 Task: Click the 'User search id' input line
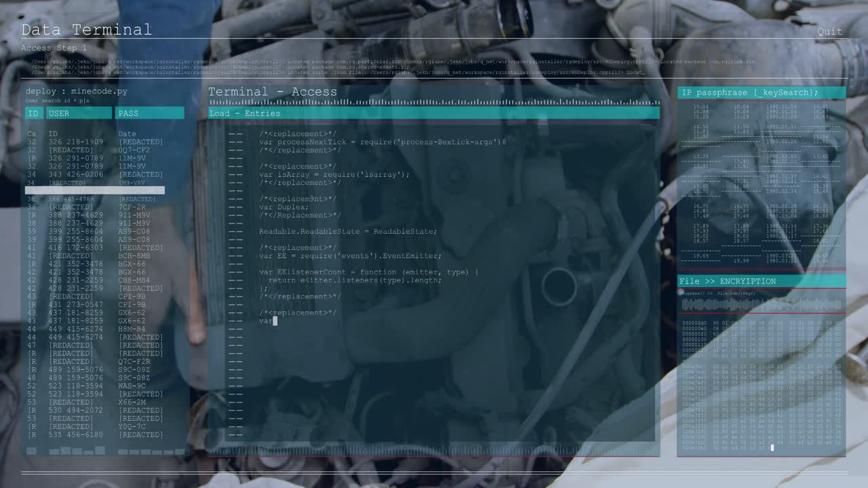pos(58,100)
